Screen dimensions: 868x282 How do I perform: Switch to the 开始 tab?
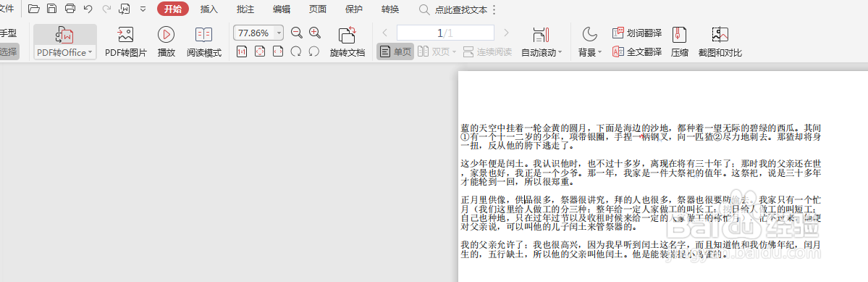173,9
